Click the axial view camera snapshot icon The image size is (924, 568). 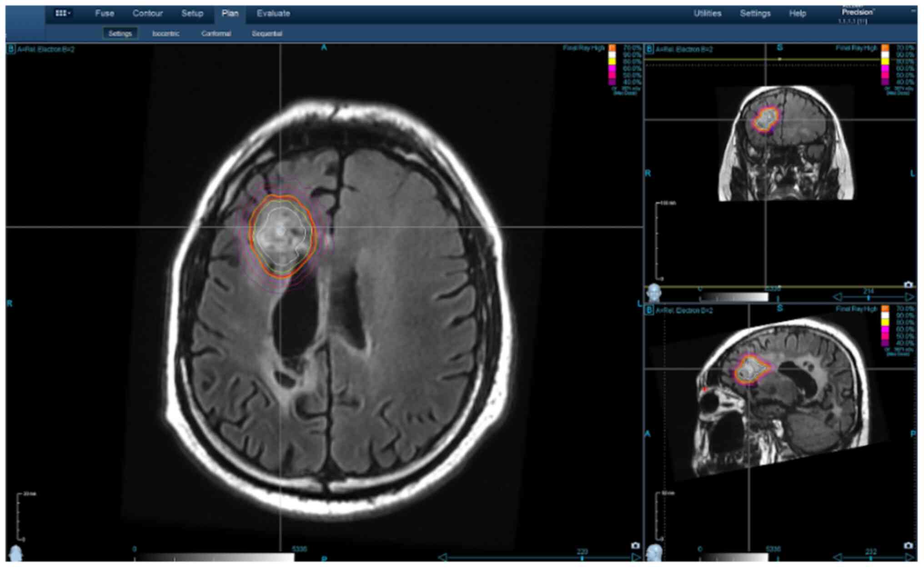[x=635, y=545]
